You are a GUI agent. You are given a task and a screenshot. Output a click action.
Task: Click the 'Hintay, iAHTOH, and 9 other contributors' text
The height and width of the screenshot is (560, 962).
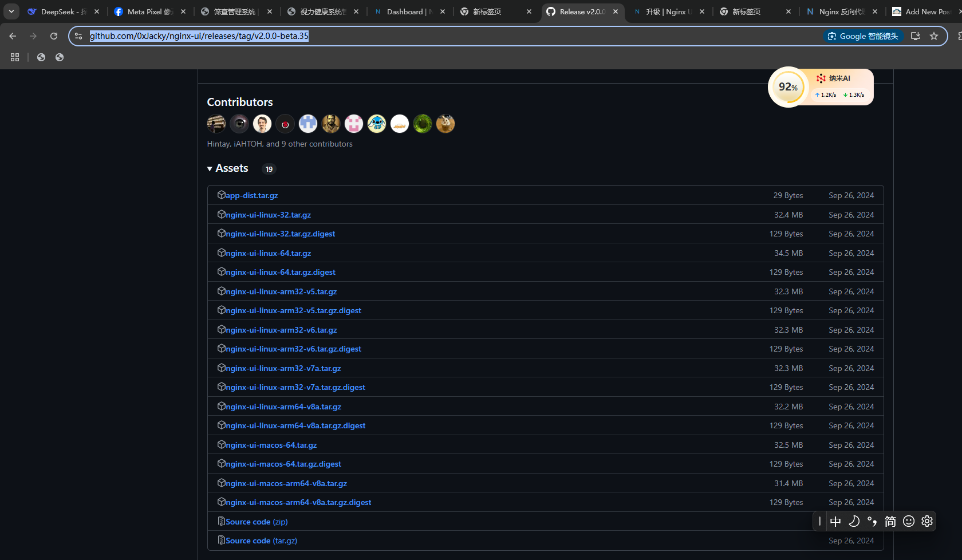[x=279, y=144]
